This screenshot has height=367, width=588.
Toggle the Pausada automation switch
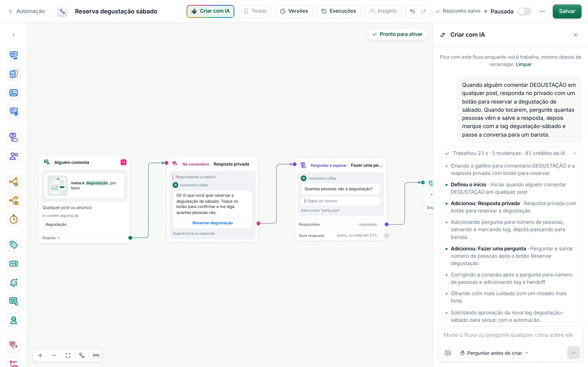[525, 11]
